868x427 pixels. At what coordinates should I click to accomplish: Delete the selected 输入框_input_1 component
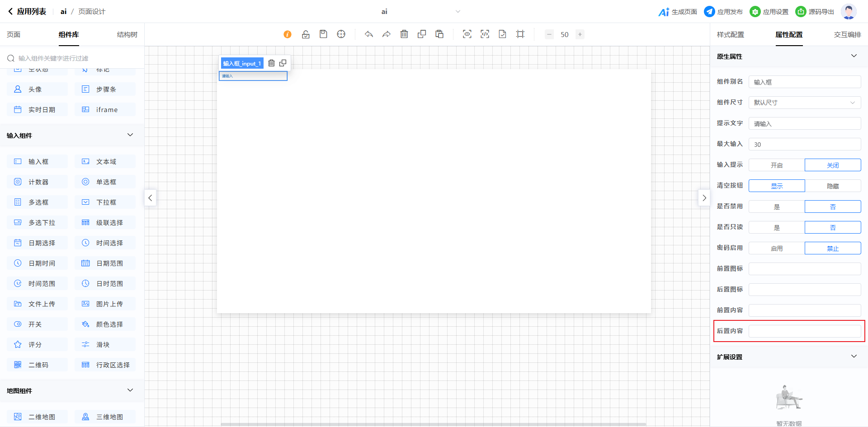[271, 63]
